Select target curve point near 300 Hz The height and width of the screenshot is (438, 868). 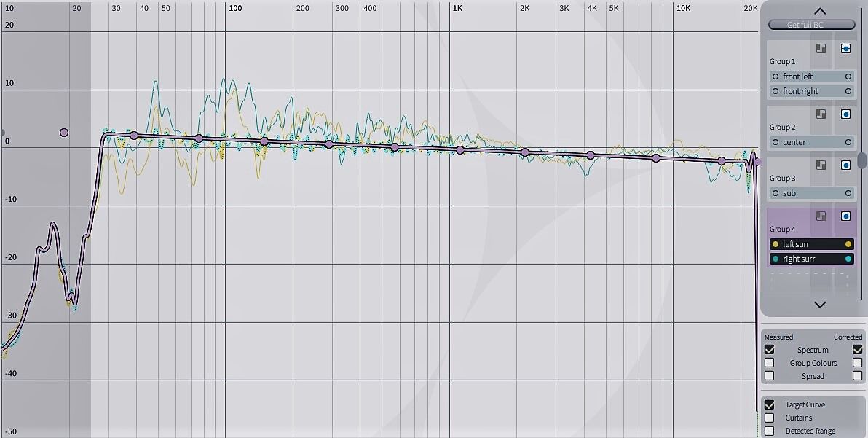(x=329, y=144)
